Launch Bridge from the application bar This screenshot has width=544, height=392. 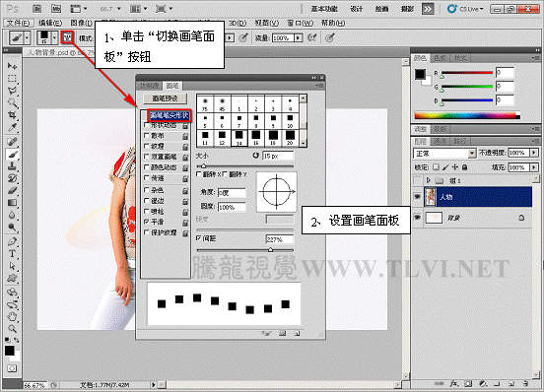pos(37,9)
